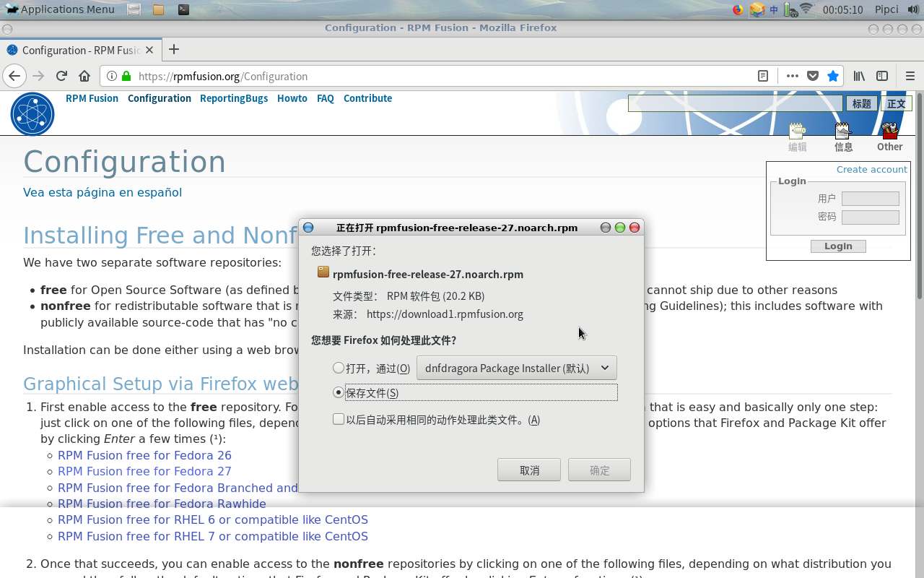Image resolution: width=924 pixels, height=578 pixels.
Task: Open RPM Fusion free for Fedora 27
Action: [x=144, y=471]
